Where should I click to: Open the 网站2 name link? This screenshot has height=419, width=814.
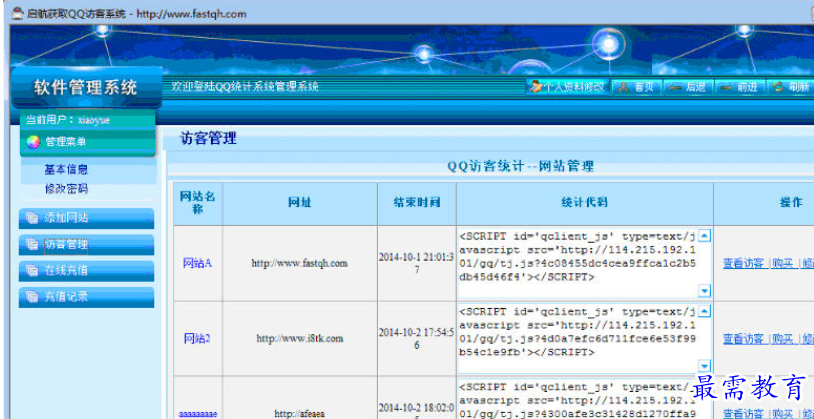(x=197, y=339)
